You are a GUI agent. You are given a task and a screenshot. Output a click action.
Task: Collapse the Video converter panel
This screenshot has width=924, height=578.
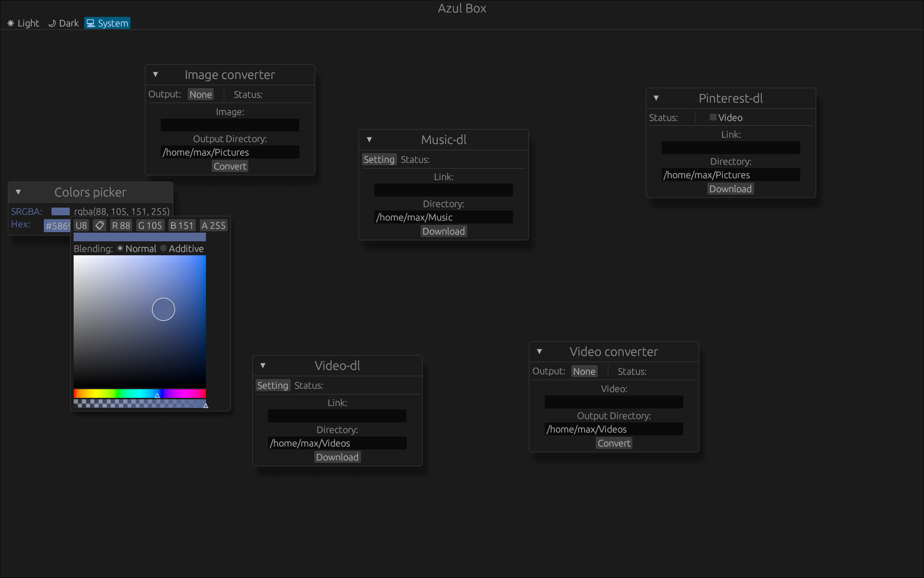tap(539, 352)
